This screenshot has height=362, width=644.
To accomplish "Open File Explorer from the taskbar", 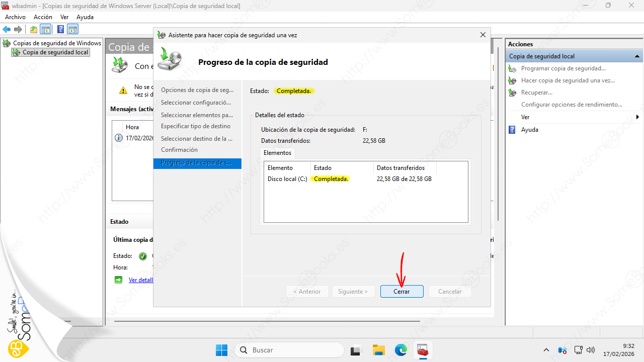I will pyautogui.click(x=378, y=350).
